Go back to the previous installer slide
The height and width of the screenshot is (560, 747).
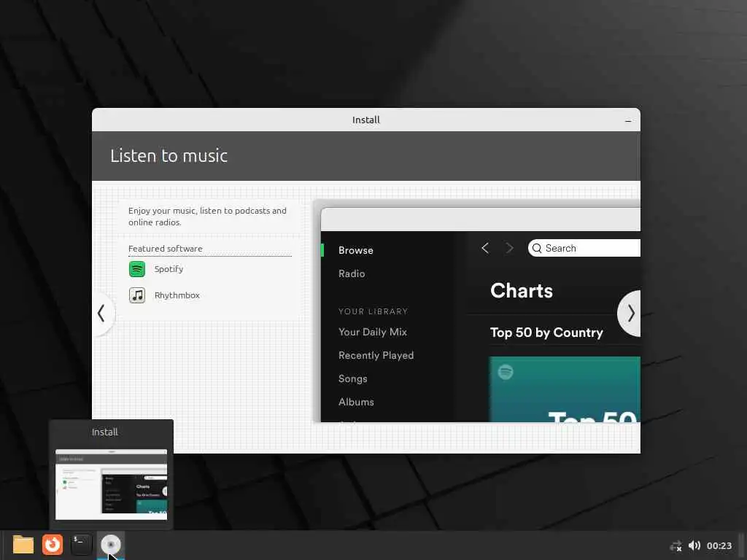coord(102,314)
